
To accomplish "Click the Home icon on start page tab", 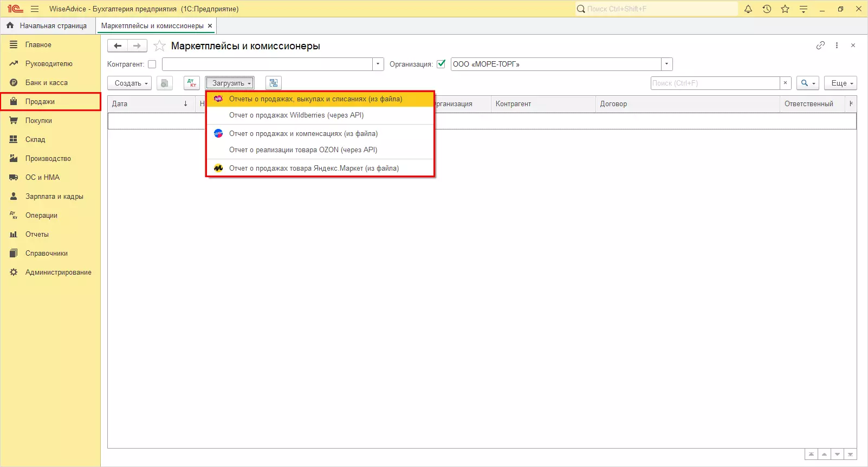I will (x=10, y=25).
